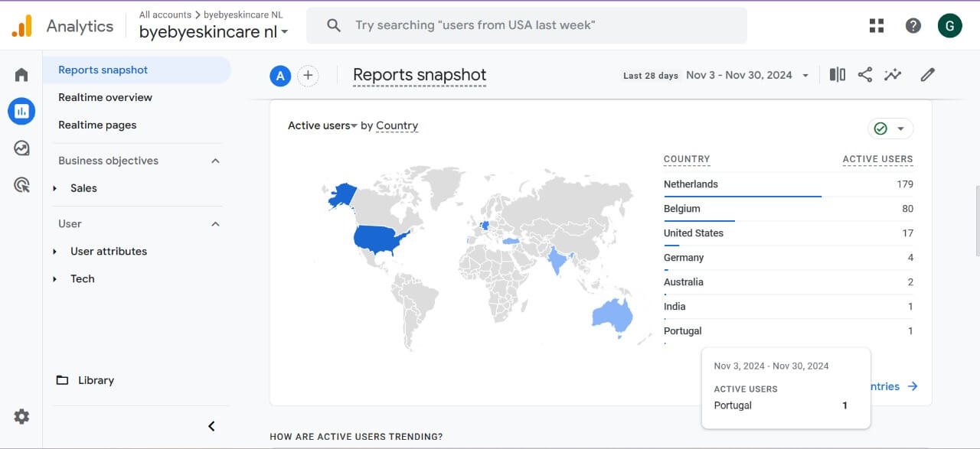Select the Germany row
This screenshot has width=980, height=449.
click(789, 258)
